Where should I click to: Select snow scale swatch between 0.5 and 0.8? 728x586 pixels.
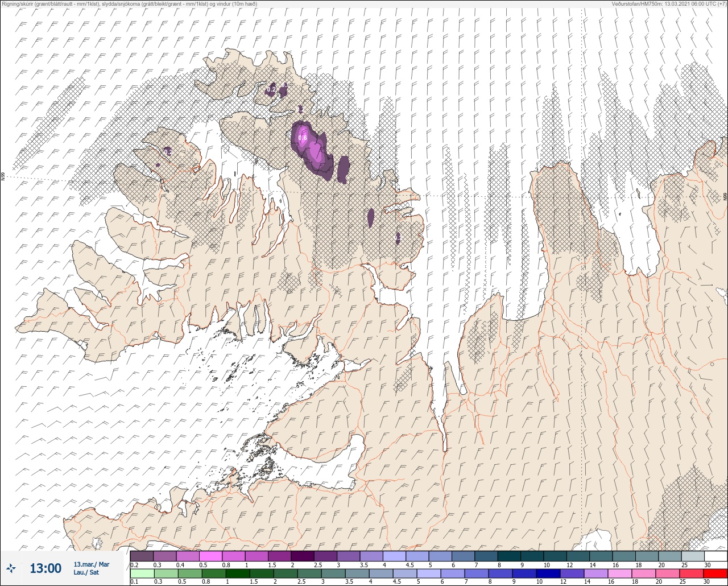click(210, 556)
